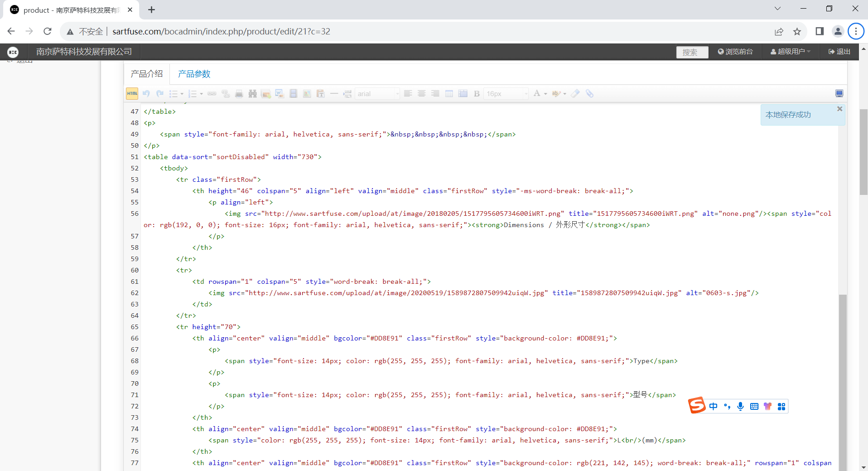868x471 pixels.
Task: Open the highlight color palette arrow
Action: click(564, 94)
